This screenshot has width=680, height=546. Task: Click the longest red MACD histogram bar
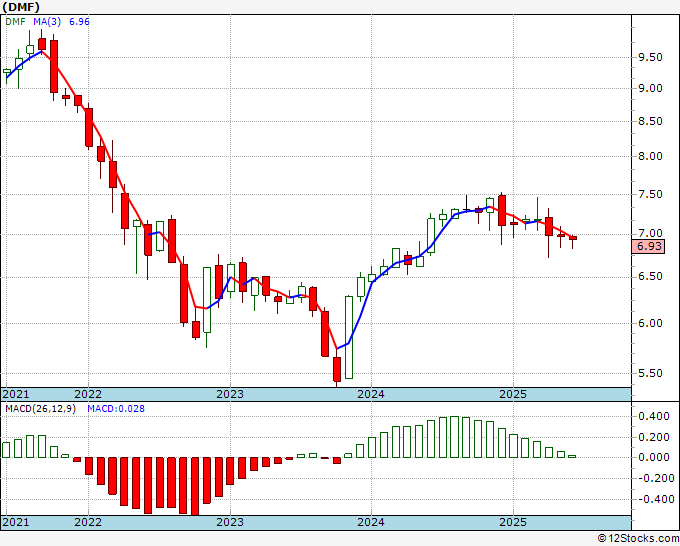195,486
